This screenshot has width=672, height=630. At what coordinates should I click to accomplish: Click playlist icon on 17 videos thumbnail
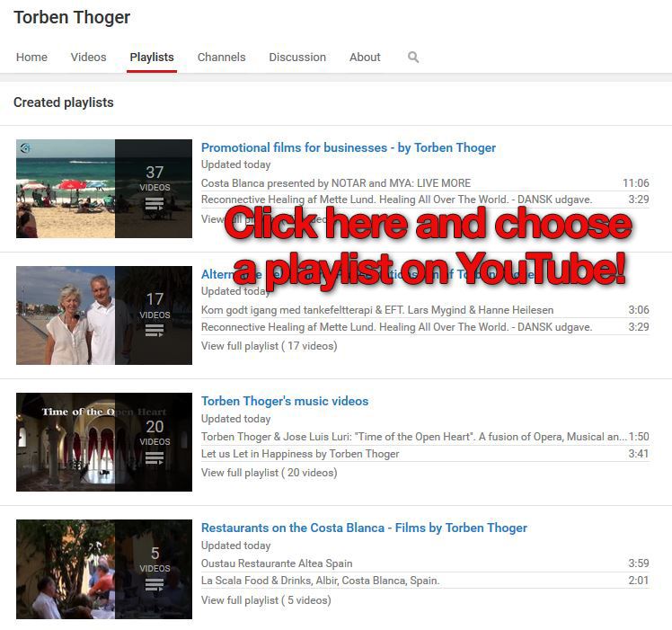tap(155, 331)
